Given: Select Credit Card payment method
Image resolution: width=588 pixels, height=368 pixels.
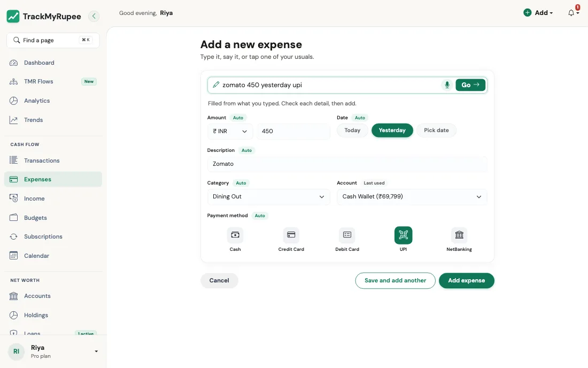Looking at the screenshot, I should coord(291,239).
